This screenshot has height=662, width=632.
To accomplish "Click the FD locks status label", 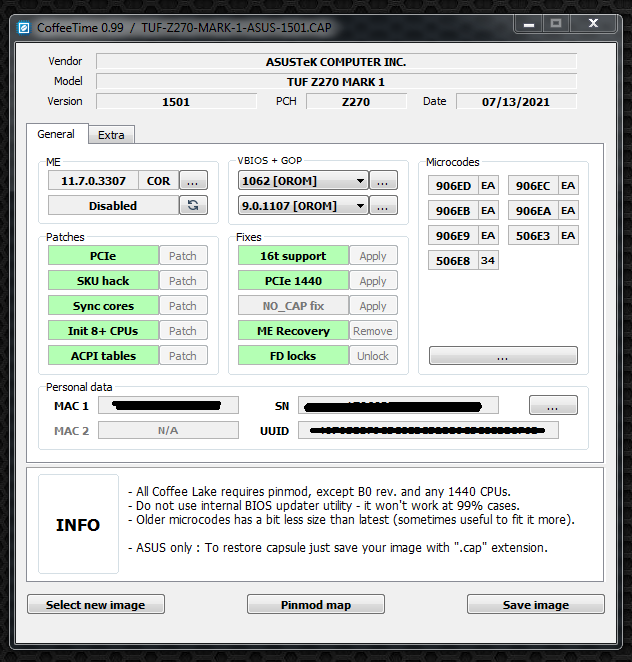I will (293, 355).
